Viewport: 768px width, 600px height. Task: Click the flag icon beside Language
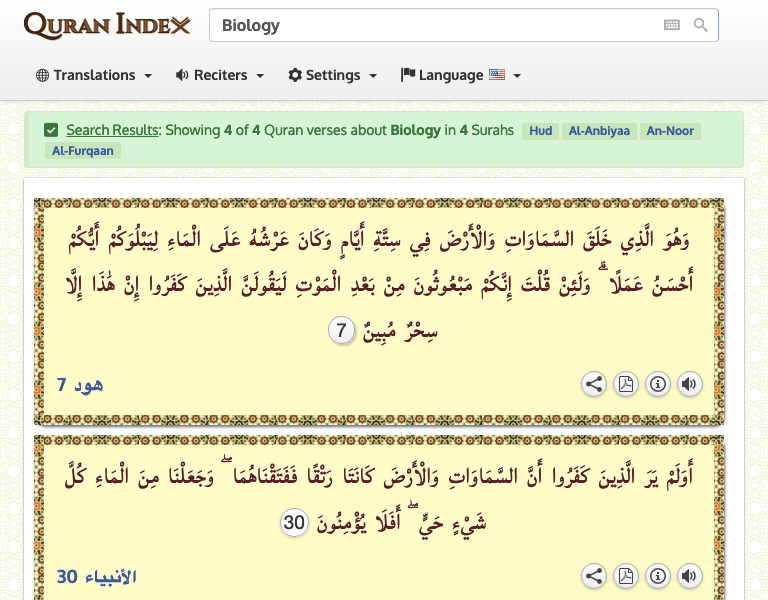pyautogui.click(x=408, y=74)
